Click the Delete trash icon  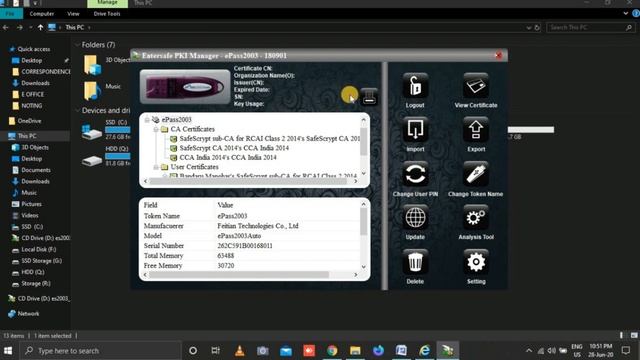[415, 262]
